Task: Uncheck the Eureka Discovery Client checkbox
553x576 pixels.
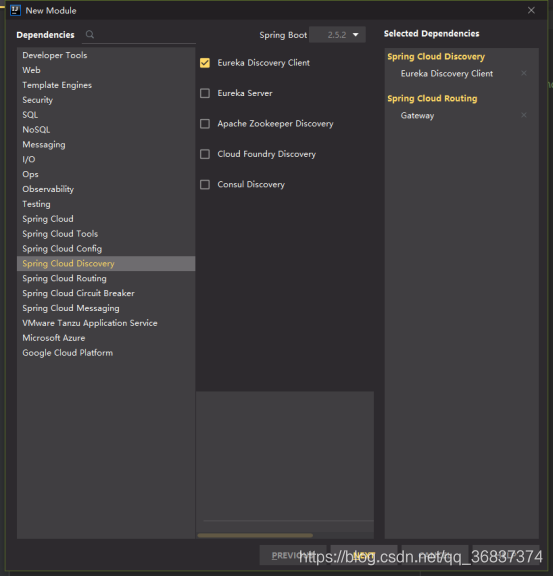Action: pos(205,63)
